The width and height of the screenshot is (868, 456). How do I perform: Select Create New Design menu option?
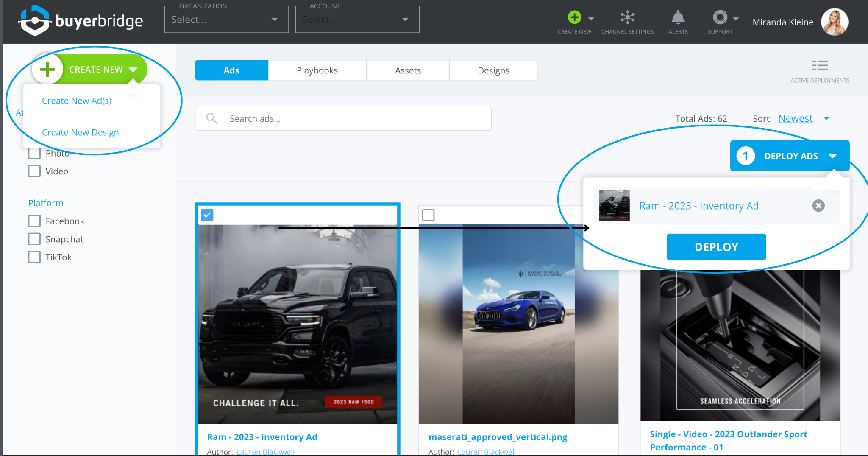click(80, 132)
